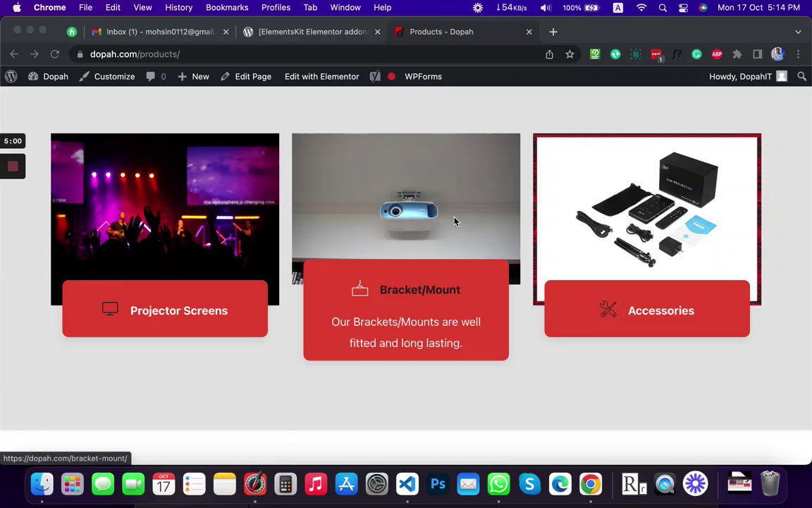Click the ceiling projector image
Image resolution: width=812 pixels, height=508 pixels.
(406, 196)
